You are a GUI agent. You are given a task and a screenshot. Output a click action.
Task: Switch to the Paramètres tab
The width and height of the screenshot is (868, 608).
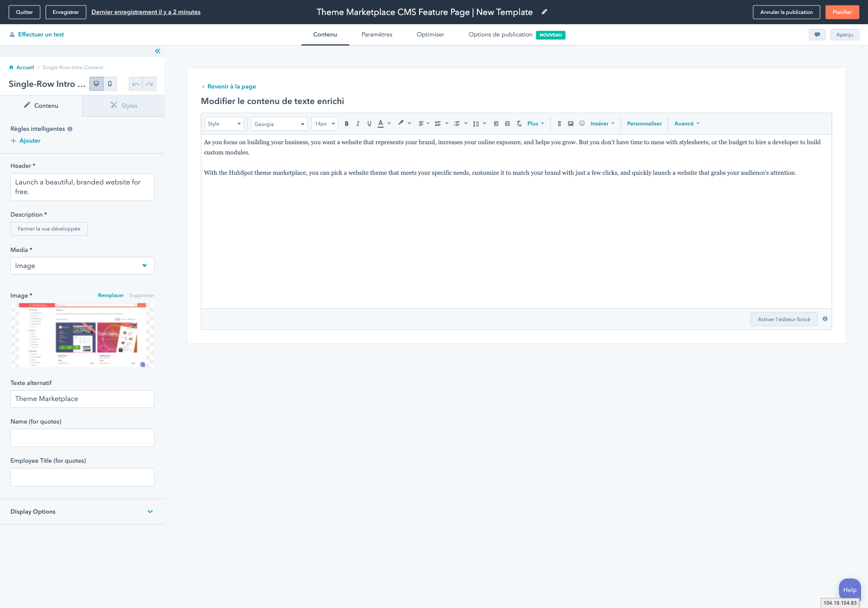(377, 35)
